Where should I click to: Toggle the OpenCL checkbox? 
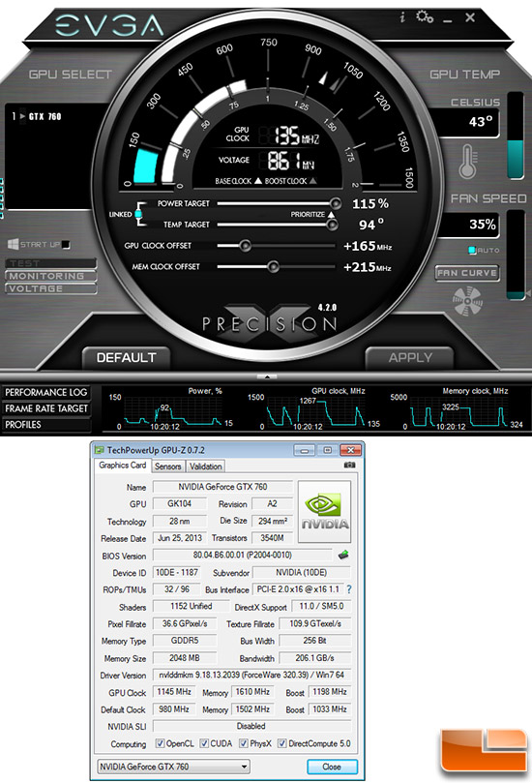pos(160,743)
